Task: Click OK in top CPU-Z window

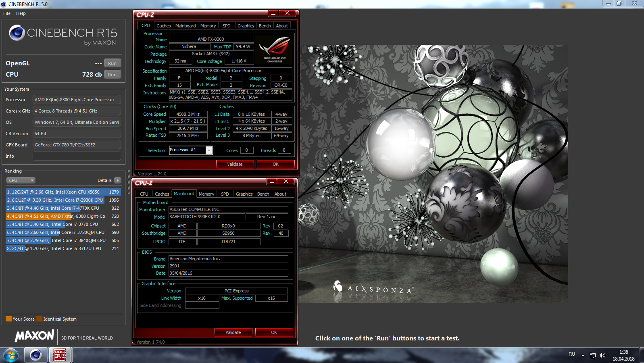Action: pos(276,164)
